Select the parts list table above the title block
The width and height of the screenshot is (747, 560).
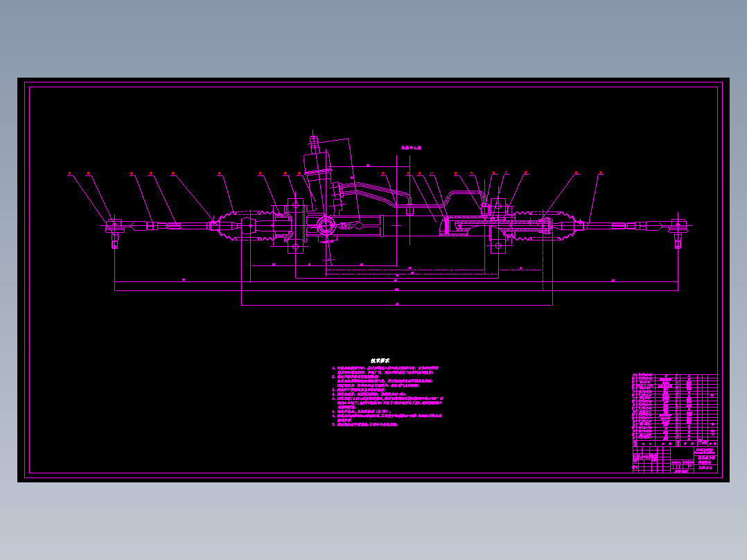click(x=675, y=410)
